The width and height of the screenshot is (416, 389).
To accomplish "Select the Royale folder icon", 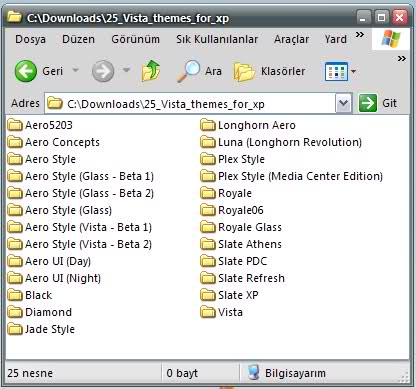I will [208, 193].
